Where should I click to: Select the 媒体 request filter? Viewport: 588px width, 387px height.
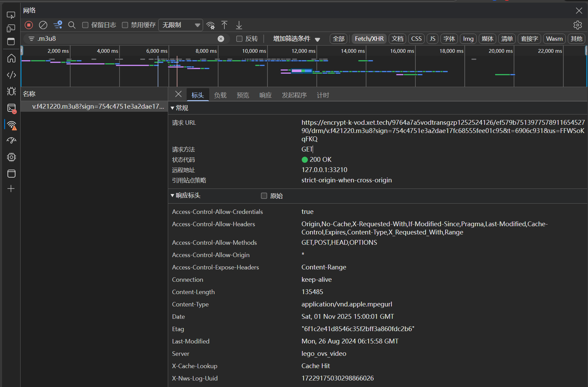[x=487, y=39]
